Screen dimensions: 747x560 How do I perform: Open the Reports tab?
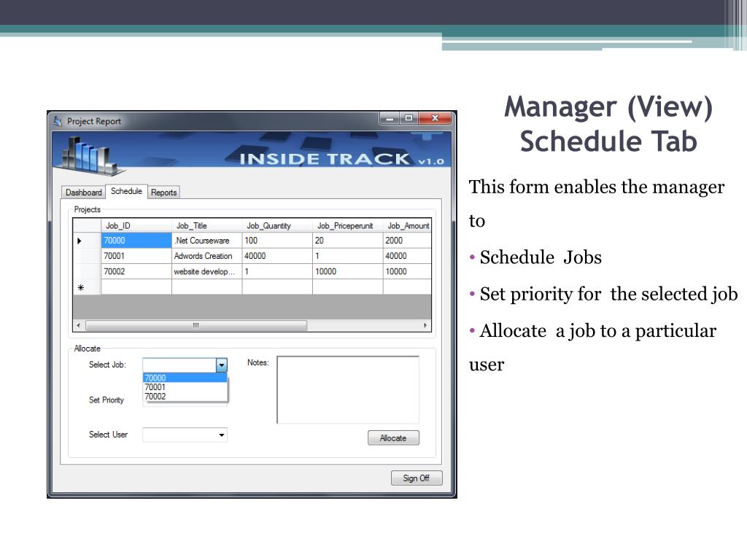pos(163,192)
